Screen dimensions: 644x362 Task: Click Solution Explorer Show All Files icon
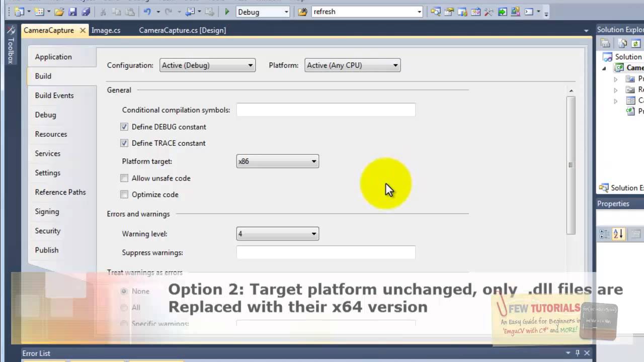pos(623,44)
